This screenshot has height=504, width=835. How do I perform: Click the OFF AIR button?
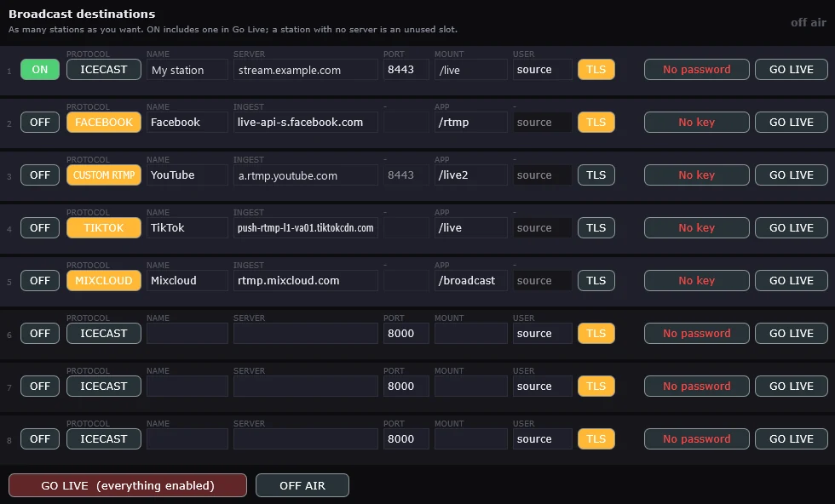coord(302,485)
